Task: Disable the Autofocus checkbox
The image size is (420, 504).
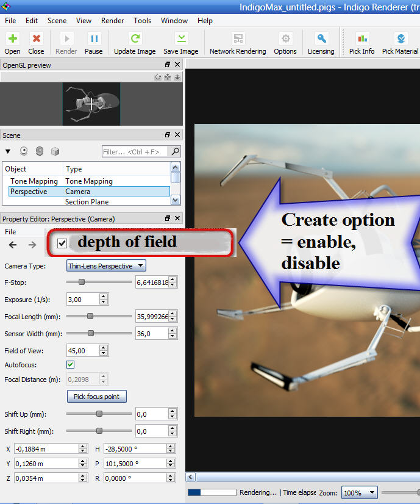Action: point(71,365)
